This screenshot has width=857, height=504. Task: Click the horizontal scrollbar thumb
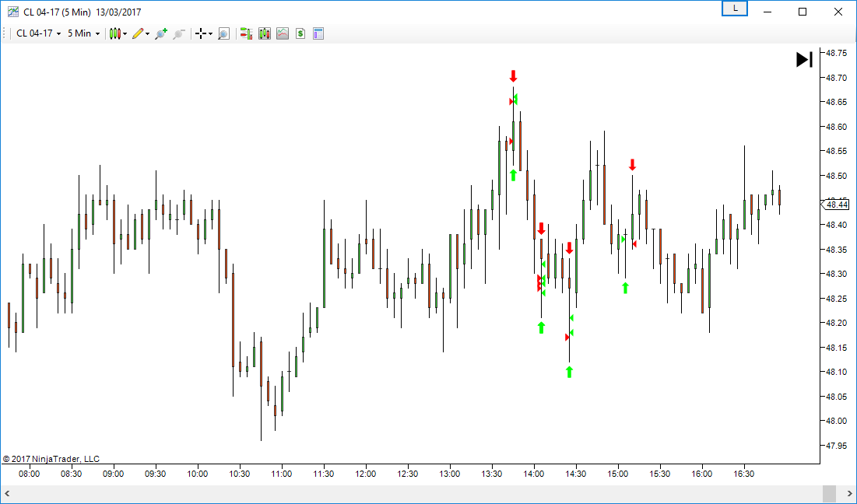[x=829, y=494]
